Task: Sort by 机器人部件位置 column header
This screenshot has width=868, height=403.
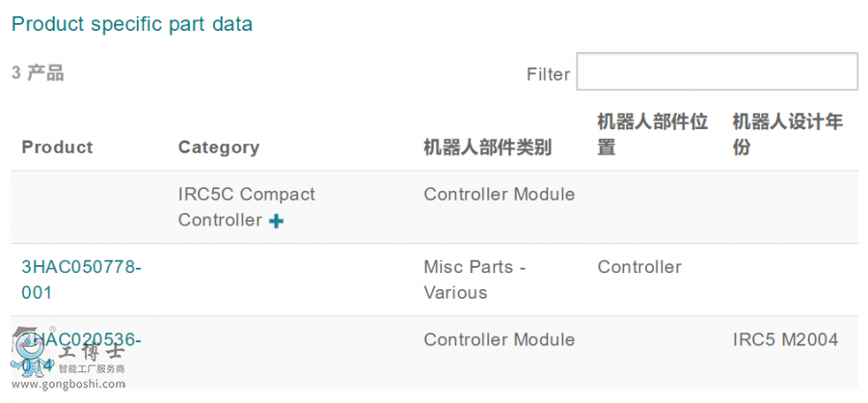Action: (x=652, y=135)
